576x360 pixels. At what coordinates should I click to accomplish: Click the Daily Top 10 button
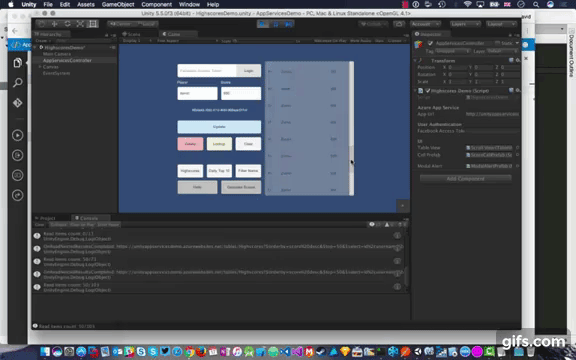[x=219, y=171]
